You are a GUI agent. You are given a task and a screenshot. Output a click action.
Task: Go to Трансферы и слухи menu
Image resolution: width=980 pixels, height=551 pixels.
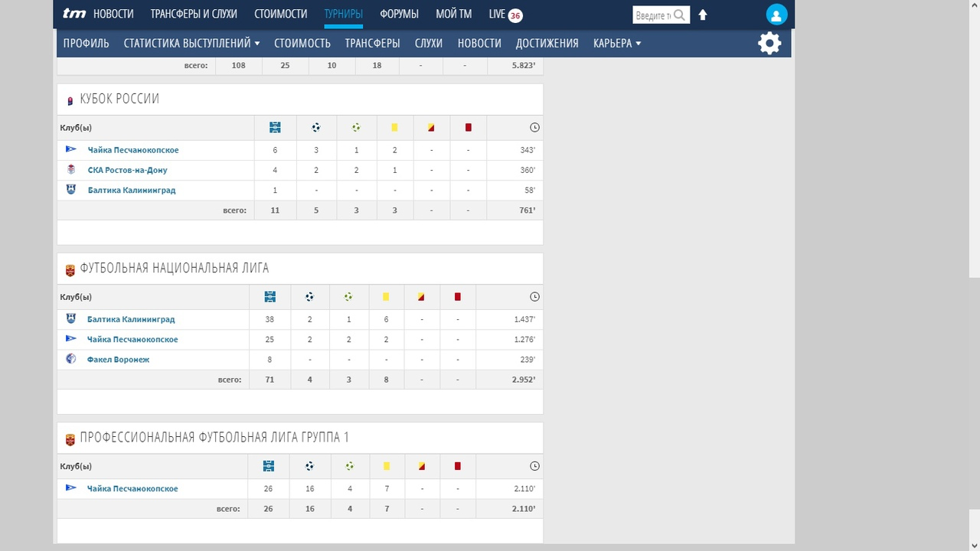194,14
